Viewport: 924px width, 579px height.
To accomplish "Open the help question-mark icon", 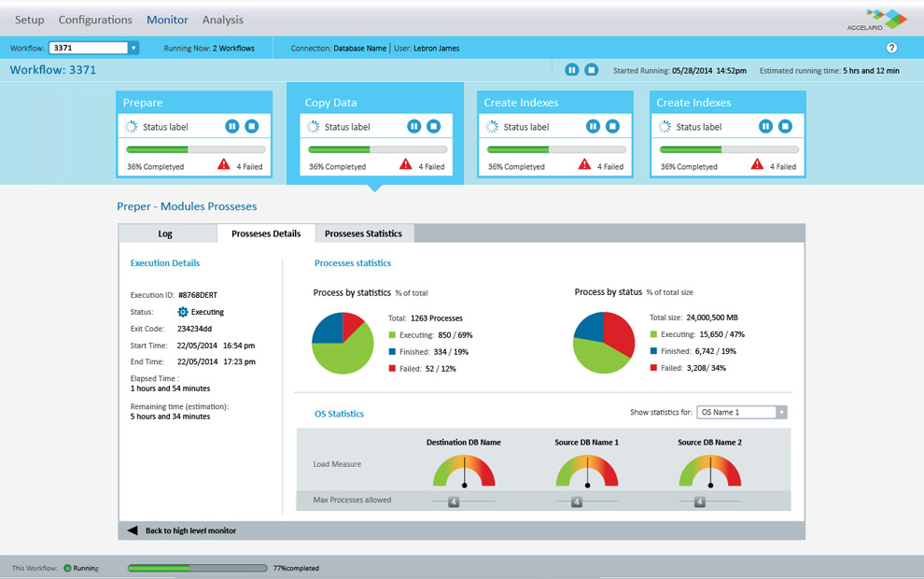I will tap(891, 48).
